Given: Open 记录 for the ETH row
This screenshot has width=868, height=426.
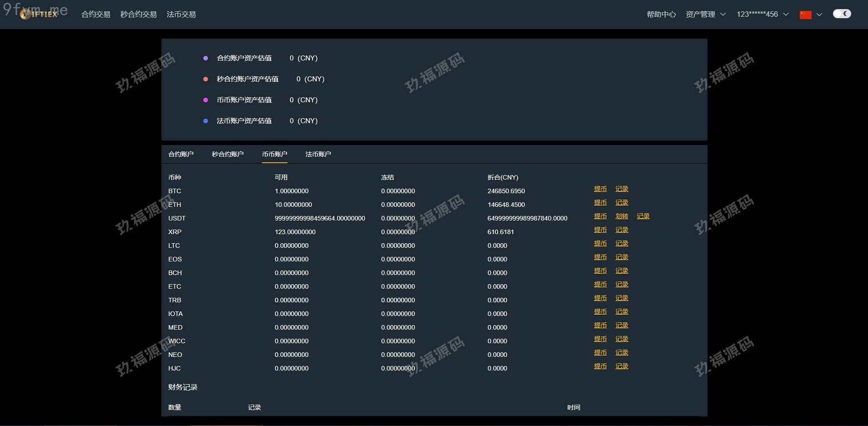Looking at the screenshot, I should [x=621, y=203].
